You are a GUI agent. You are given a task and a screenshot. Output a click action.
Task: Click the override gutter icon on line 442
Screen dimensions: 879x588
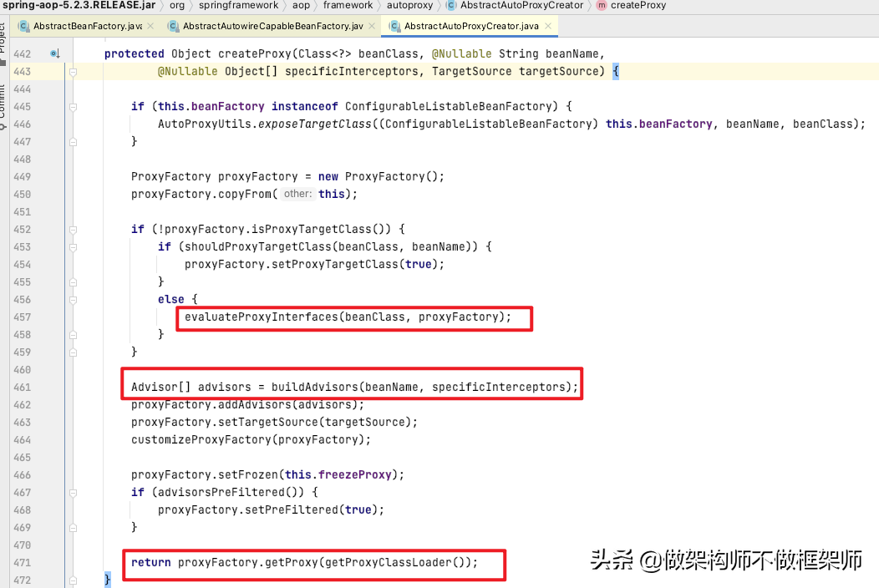[x=54, y=53]
